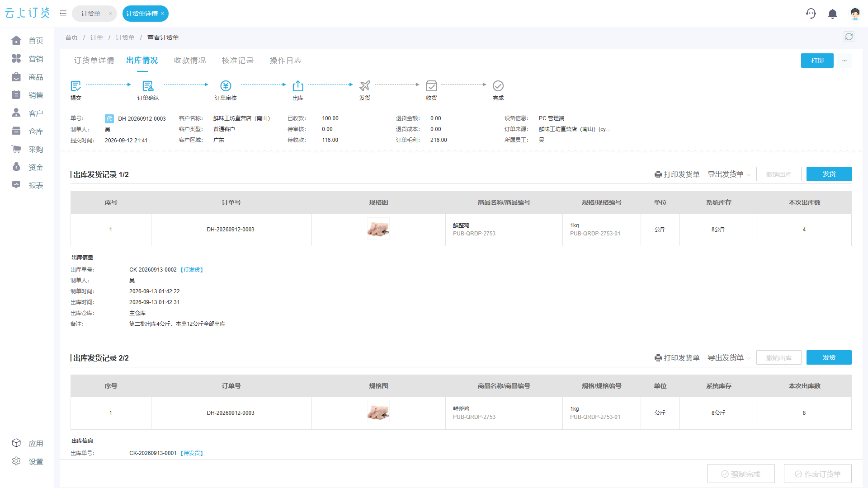Open the more options ellipsis button
This screenshot has height=488, width=868.
[x=844, y=61]
